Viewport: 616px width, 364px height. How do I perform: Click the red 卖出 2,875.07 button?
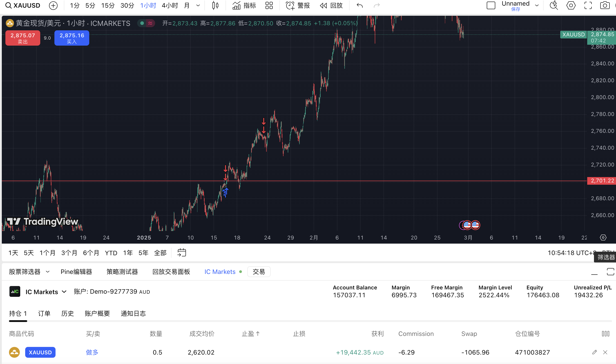tap(23, 38)
